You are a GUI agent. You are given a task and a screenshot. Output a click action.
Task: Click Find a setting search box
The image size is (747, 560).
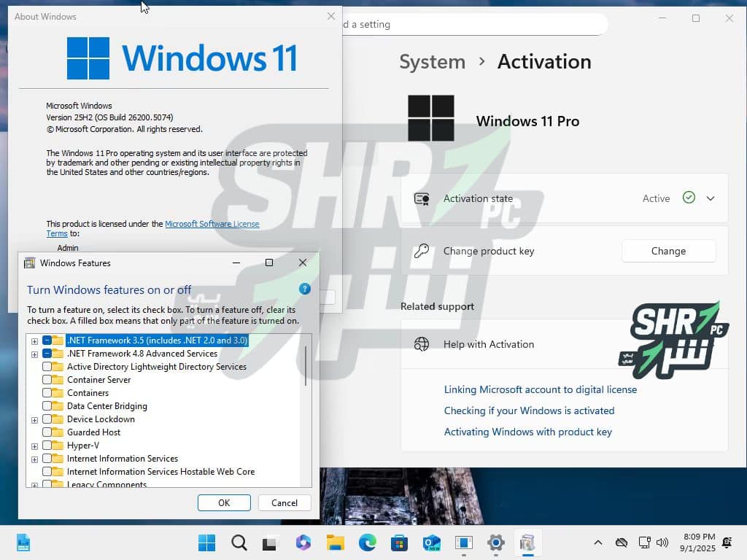[474, 24]
